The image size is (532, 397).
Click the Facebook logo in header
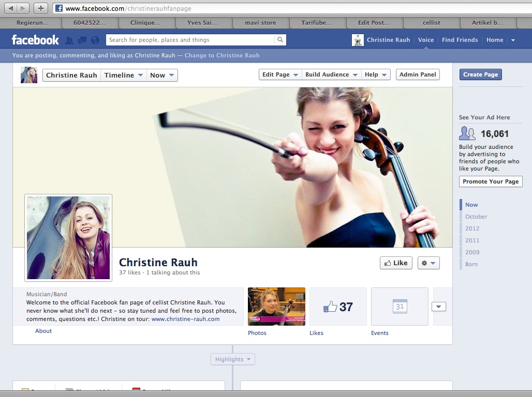[35, 40]
